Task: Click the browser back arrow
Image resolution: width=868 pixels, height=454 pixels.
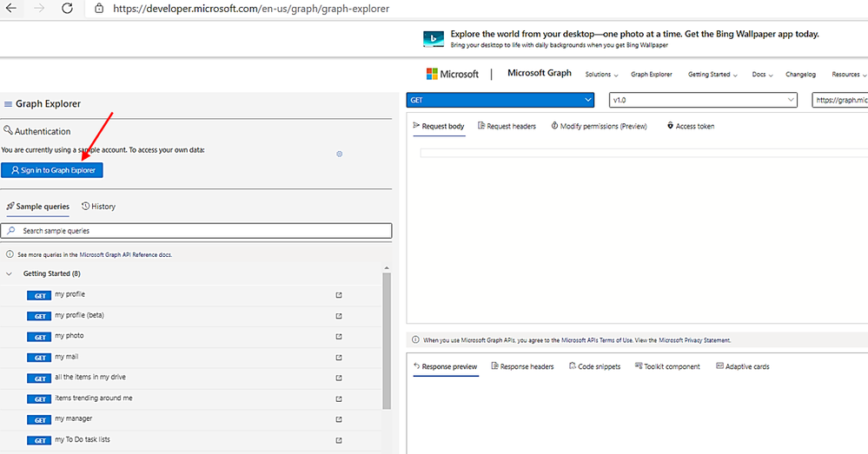Action: [10, 9]
